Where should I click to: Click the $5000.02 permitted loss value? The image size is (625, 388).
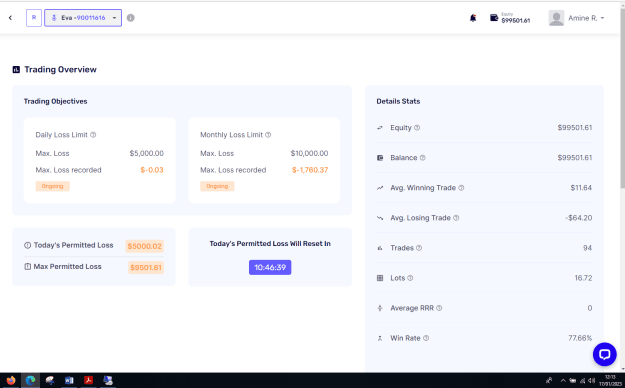click(145, 246)
